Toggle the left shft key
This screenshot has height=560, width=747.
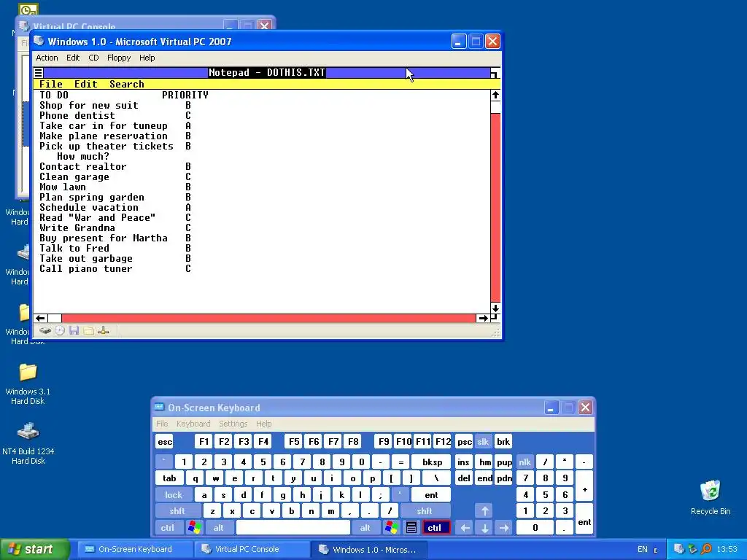click(177, 511)
